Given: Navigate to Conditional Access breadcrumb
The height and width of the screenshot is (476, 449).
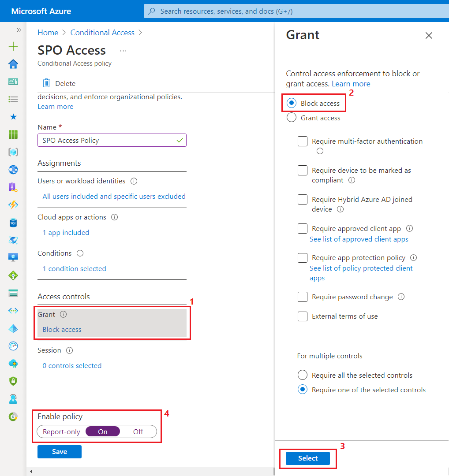Looking at the screenshot, I should [x=102, y=33].
